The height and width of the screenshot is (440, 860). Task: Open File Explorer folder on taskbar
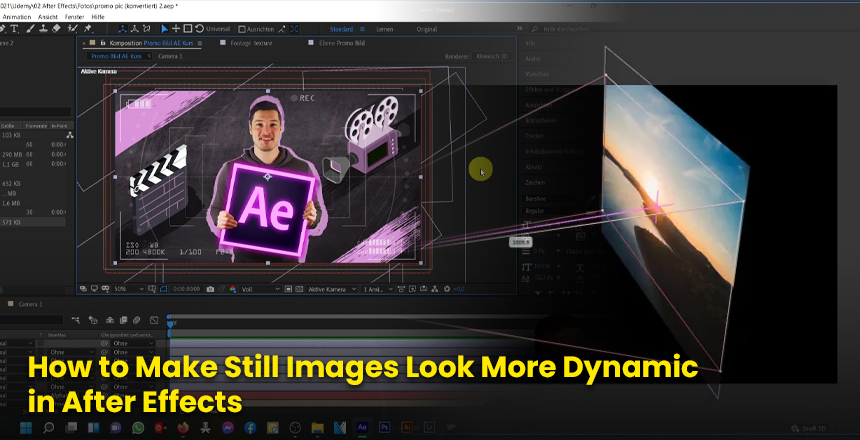click(x=317, y=427)
